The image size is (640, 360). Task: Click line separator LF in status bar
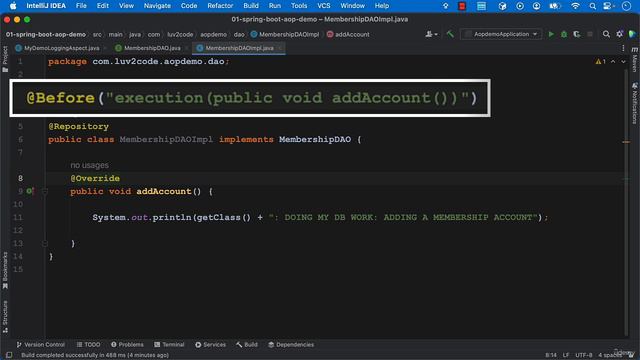click(566, 355)
